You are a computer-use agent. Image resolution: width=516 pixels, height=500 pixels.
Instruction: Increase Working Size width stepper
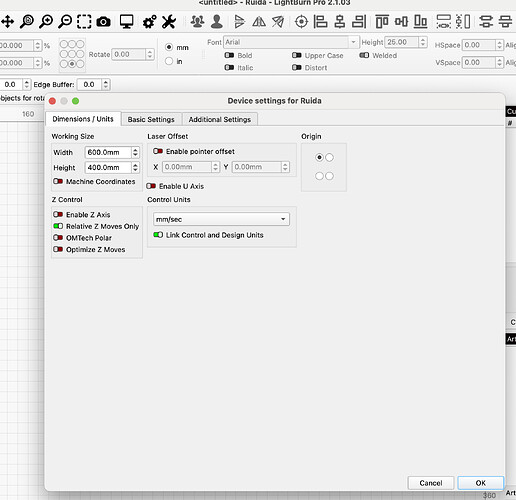click(135, 150)
